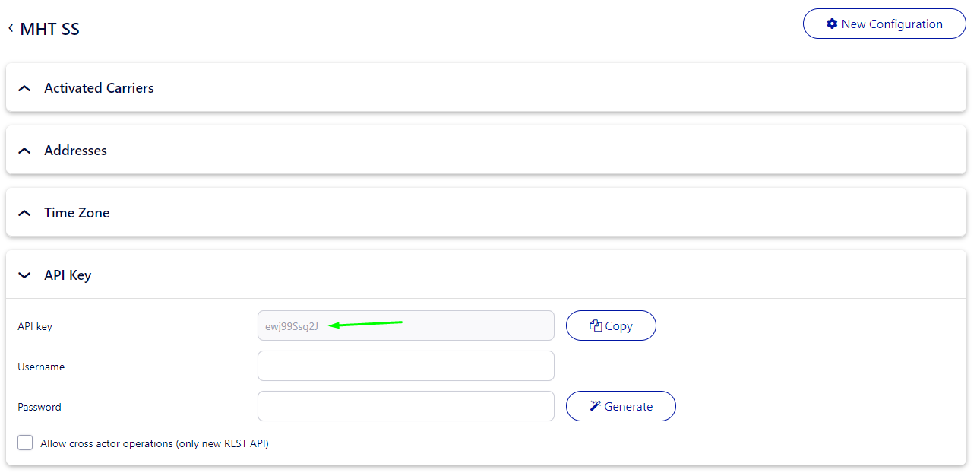
Task: Open the Activated Carriers panel header
Action: (x=99, y=88)
